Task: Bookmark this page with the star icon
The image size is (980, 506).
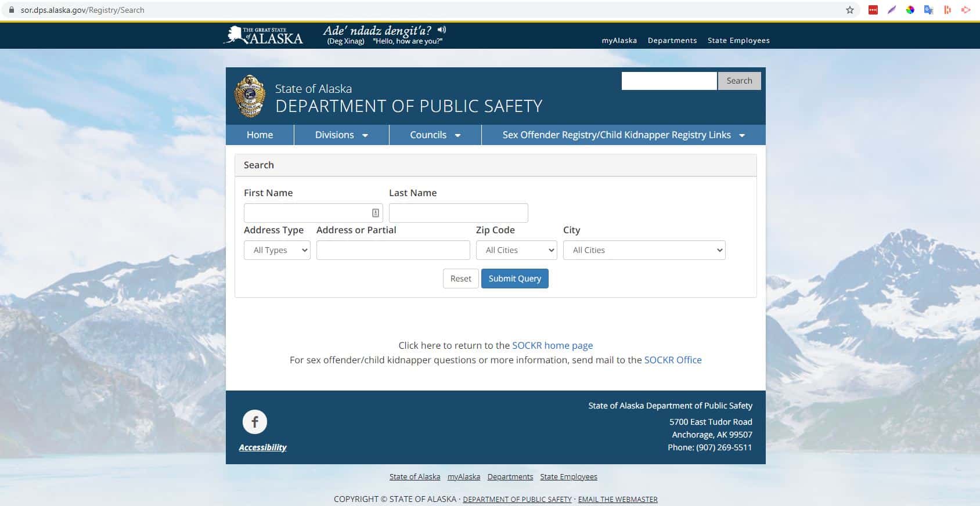Action: pos(850,10)
